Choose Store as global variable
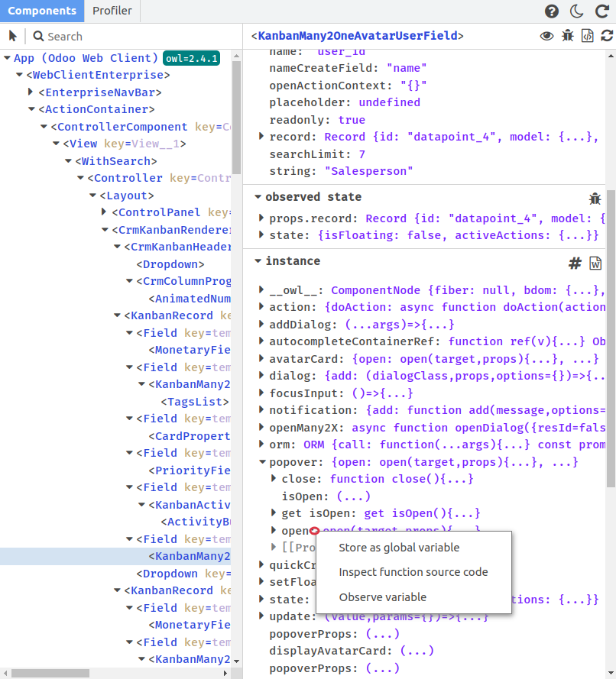616x679 pixels. point(399,548)
